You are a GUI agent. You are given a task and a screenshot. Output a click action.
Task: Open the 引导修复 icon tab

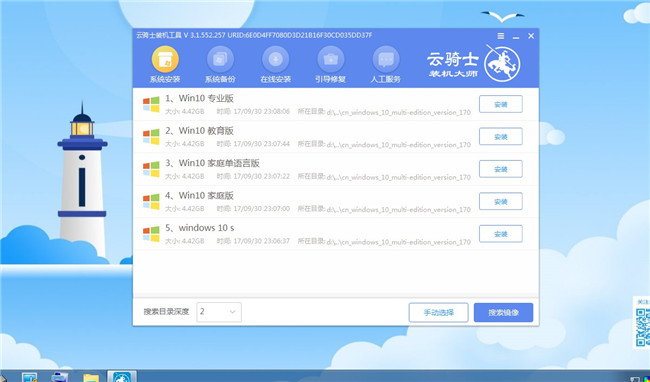pos(330,64)
